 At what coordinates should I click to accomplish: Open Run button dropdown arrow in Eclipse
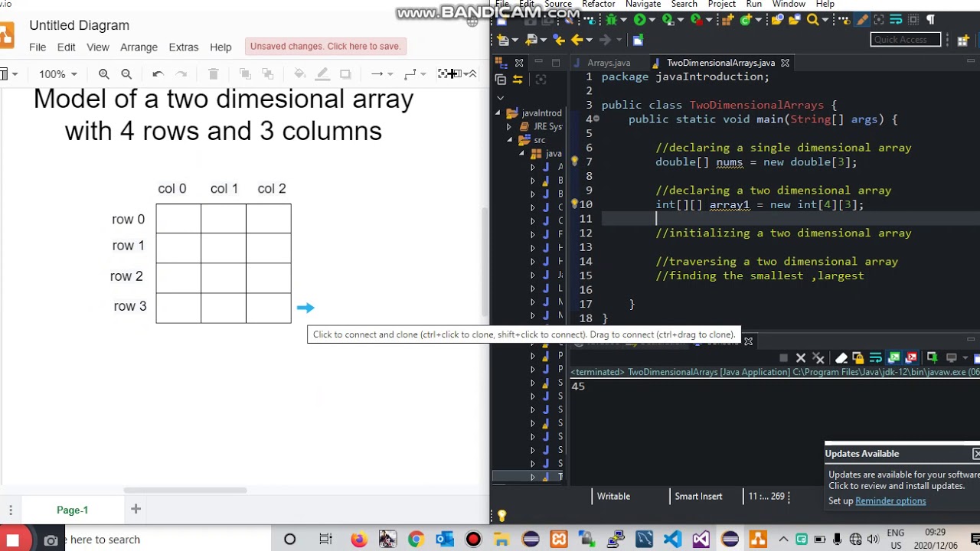652,20
